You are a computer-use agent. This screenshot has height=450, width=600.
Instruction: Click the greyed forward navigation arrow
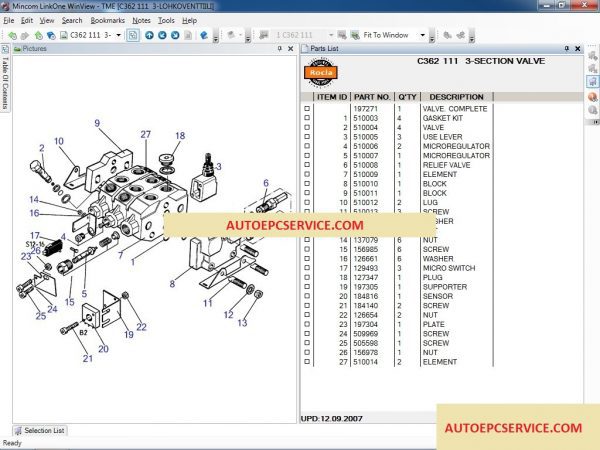point(25,36)
